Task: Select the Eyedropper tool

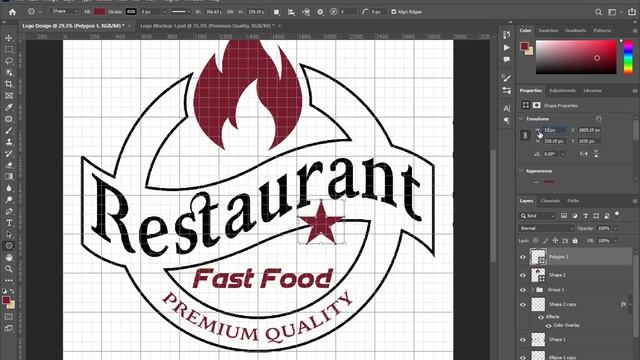Action: [x=9, y=107]
